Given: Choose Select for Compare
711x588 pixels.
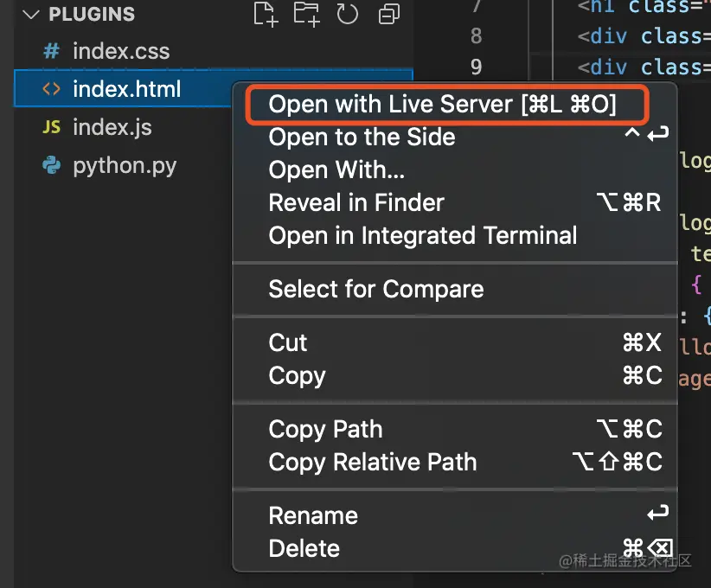Looking at the screenshot, I should click(x=376, y=289).
